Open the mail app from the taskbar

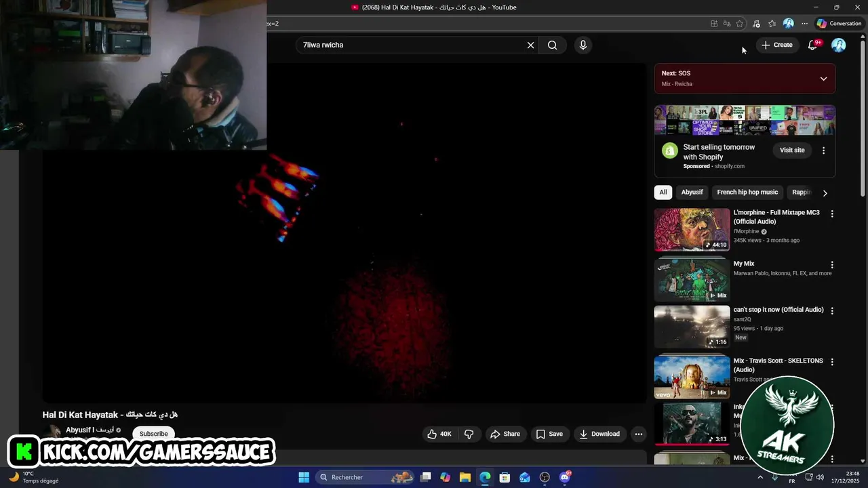click(525, 477)
